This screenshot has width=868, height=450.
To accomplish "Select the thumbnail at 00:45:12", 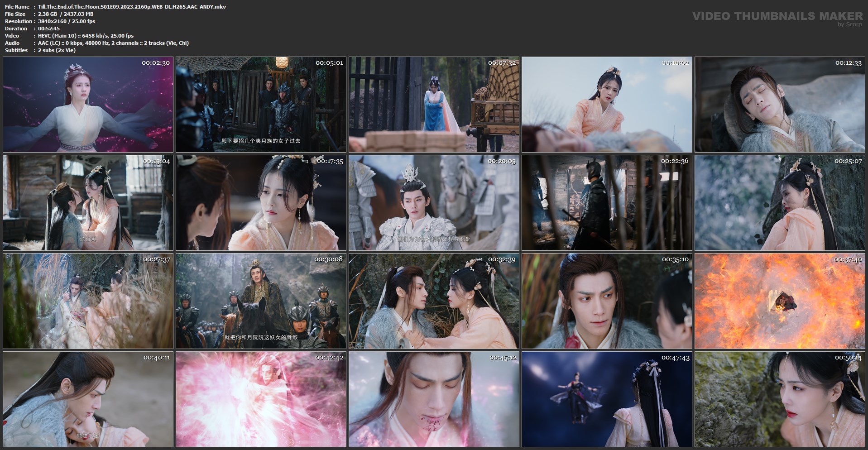I will click(x=434, y=399).
